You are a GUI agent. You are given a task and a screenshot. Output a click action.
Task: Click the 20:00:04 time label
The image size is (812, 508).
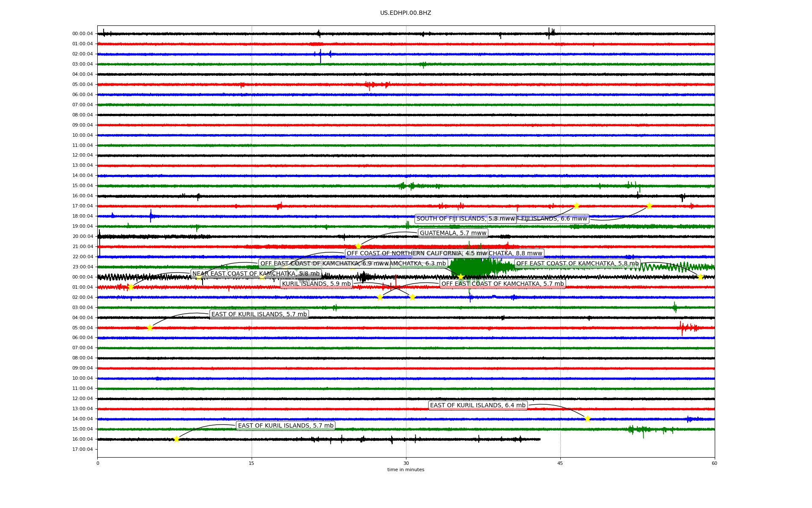click(x=82, y=236)
